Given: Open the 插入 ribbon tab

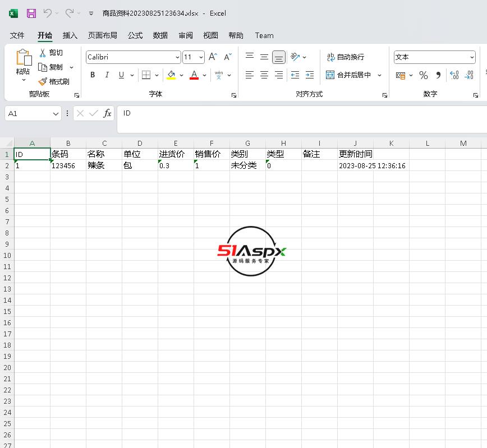Looking at the screenshot, I should [x=70, y=35].
